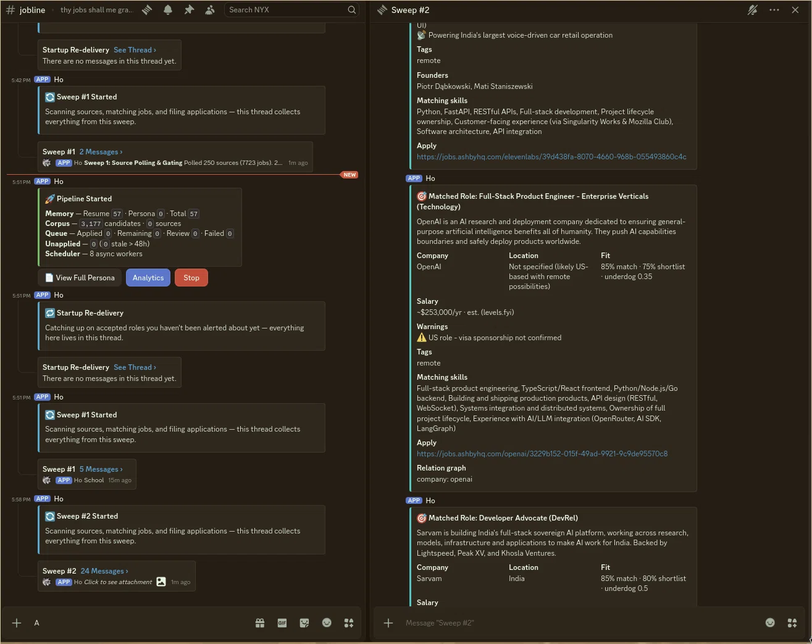Open the Sweep #2 thread more options menu
812x644 pixels.
click(774, 10)
